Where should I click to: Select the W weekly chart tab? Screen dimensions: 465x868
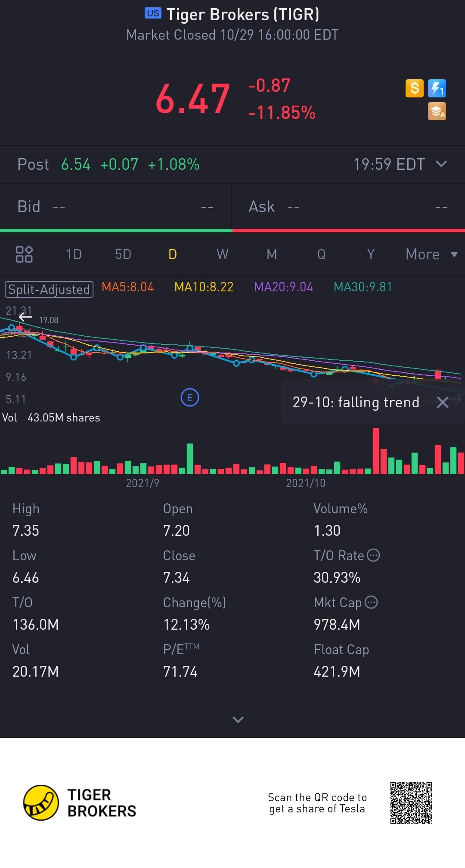pos(222,254)
